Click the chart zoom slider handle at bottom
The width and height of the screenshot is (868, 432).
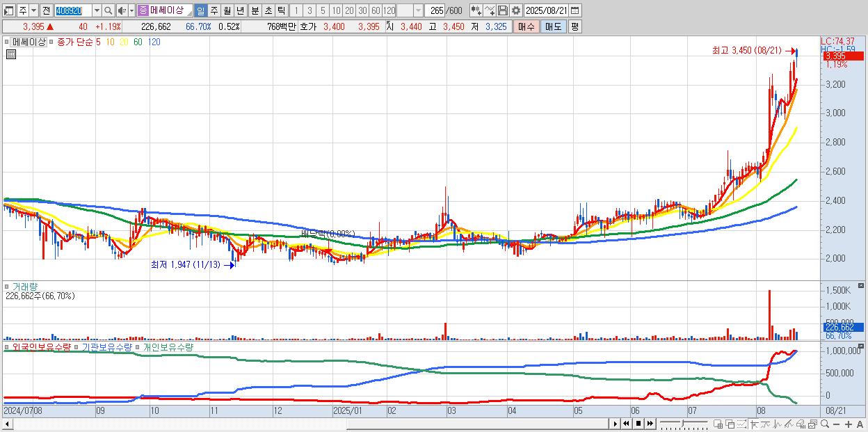click(x=682, y=423)
